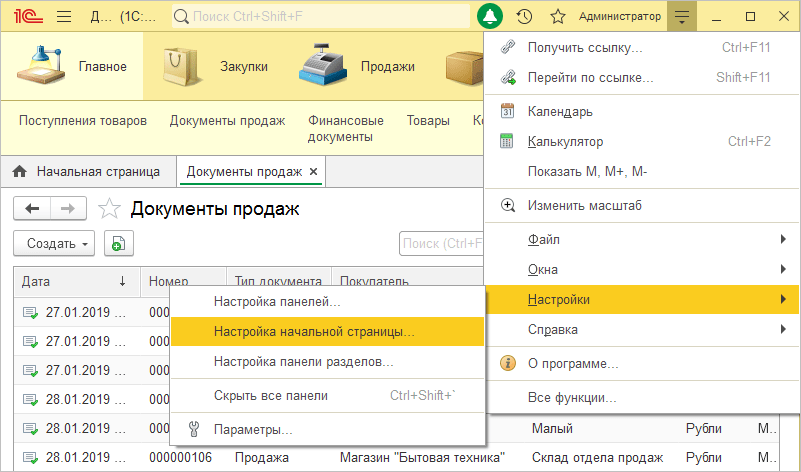Open О программе menu item
The height and width of the screenshot is (472, 801).
coord(642,363)
